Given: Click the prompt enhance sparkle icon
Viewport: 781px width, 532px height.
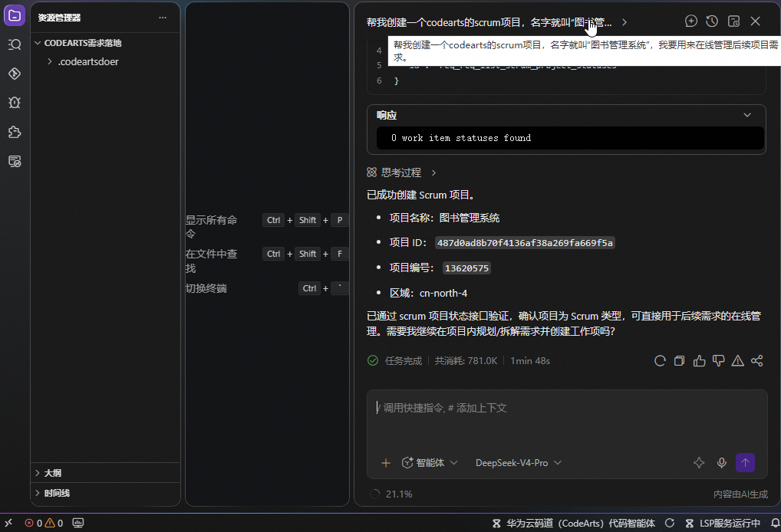Looking at the screenshot, I should tap(699, 463).
